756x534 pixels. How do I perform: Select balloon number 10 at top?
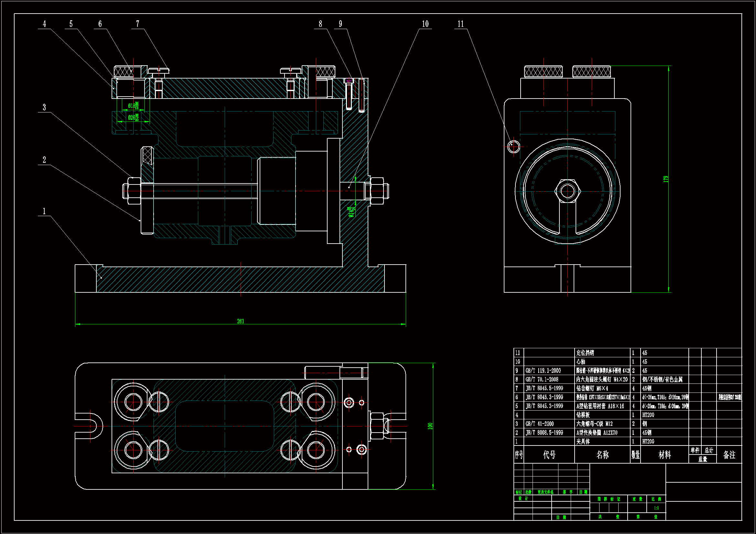tap(425, 24)
